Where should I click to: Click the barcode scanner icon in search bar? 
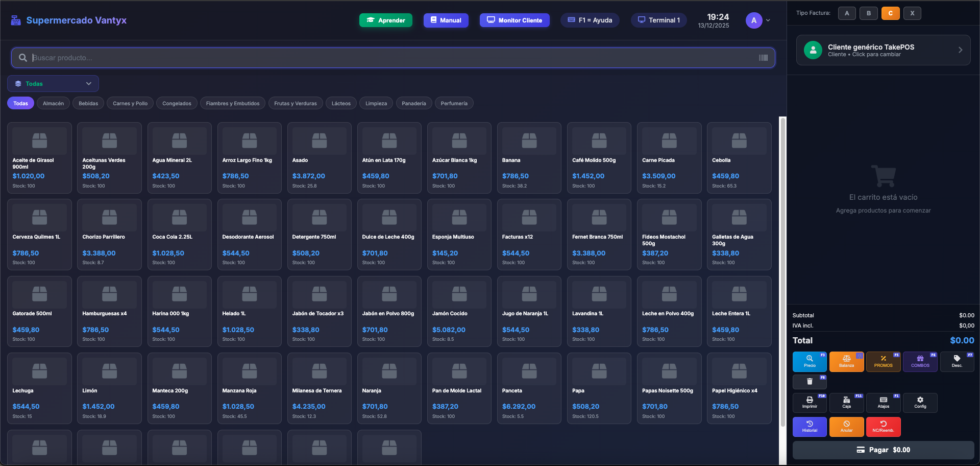click(x=763, y=58)
